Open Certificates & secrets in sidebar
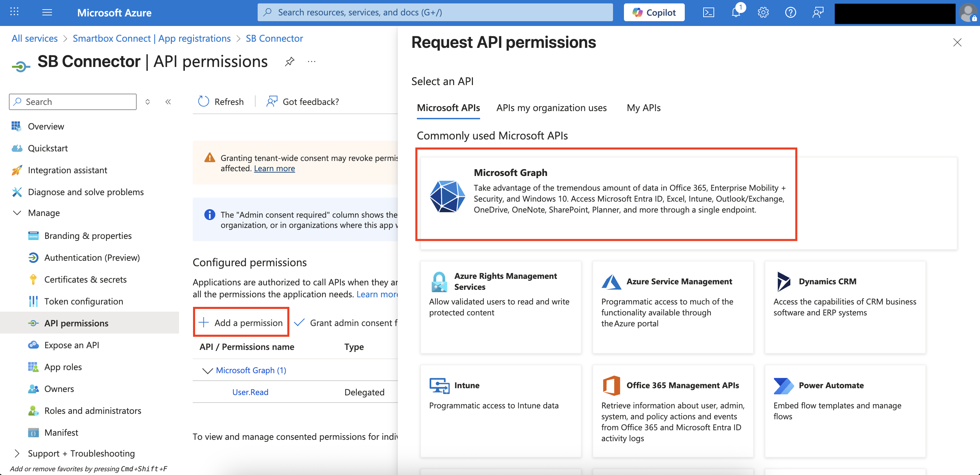Viewport: 980px width, 475px height. tap(85, 280)
